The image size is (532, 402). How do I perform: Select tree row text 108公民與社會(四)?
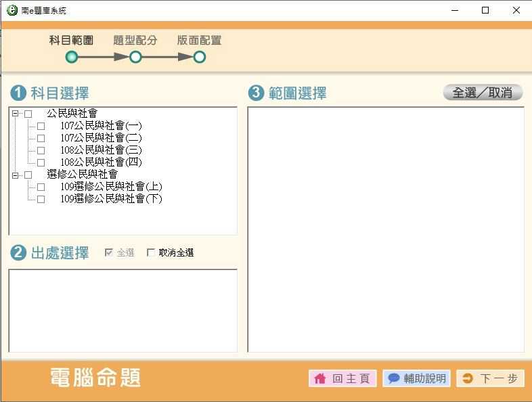[x=101, y=162]
